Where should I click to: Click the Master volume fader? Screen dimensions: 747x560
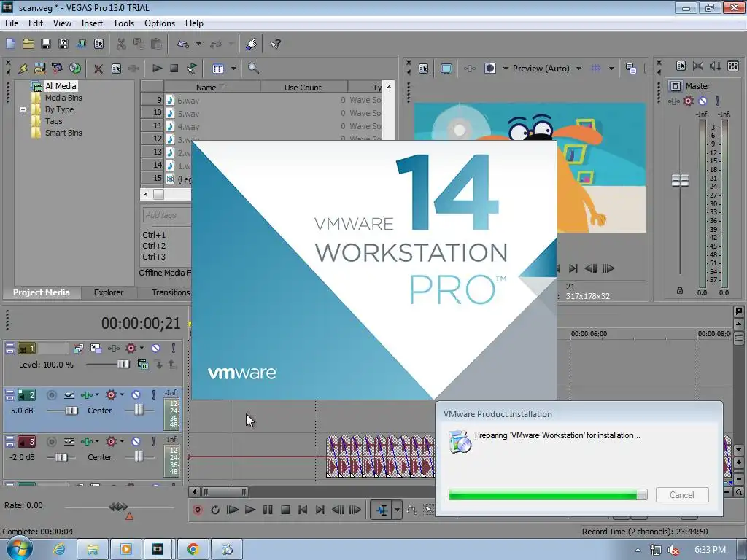coord(680,181)
